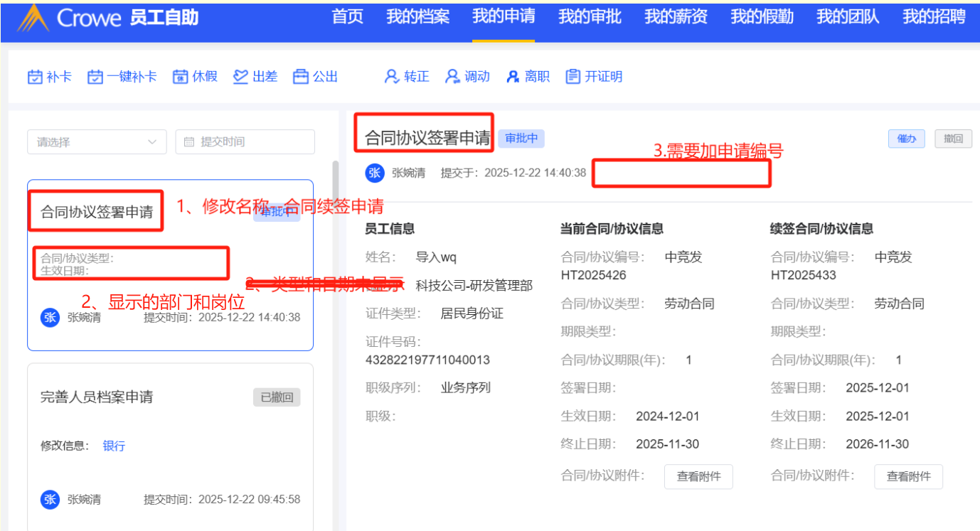
Task: Open 我的审批 navigation tab
Action: pyautogui.click(x=590, y=17)
